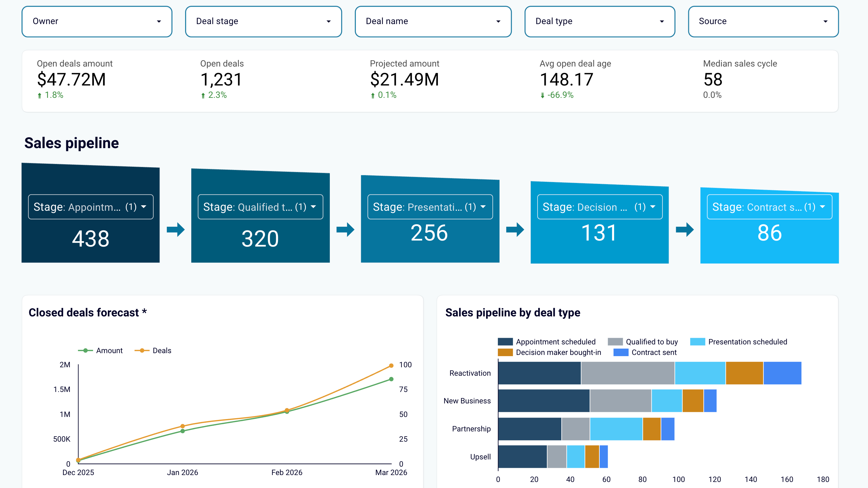
Task: Open the Deal type filter dropdown
Action: 599,22
